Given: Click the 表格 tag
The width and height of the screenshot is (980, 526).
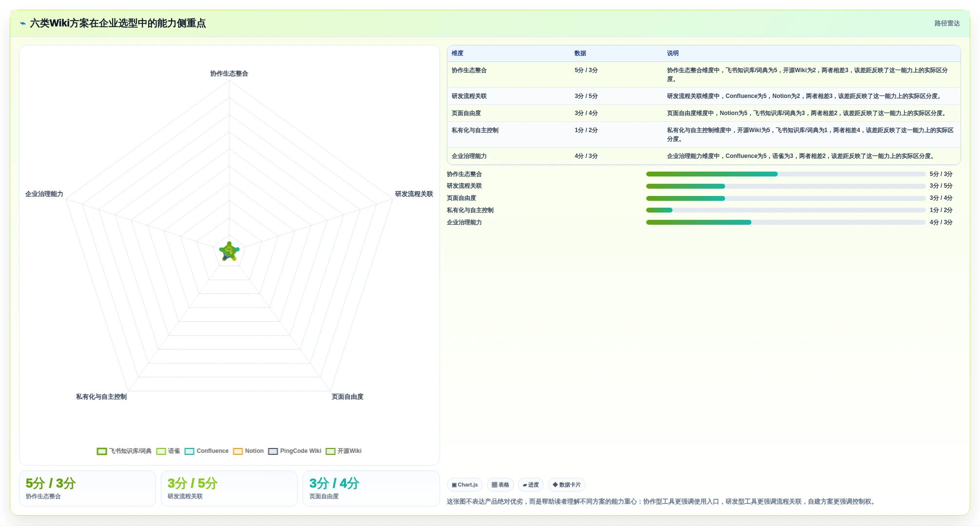Looking at the screenshot, I should (x=500, y=485).
